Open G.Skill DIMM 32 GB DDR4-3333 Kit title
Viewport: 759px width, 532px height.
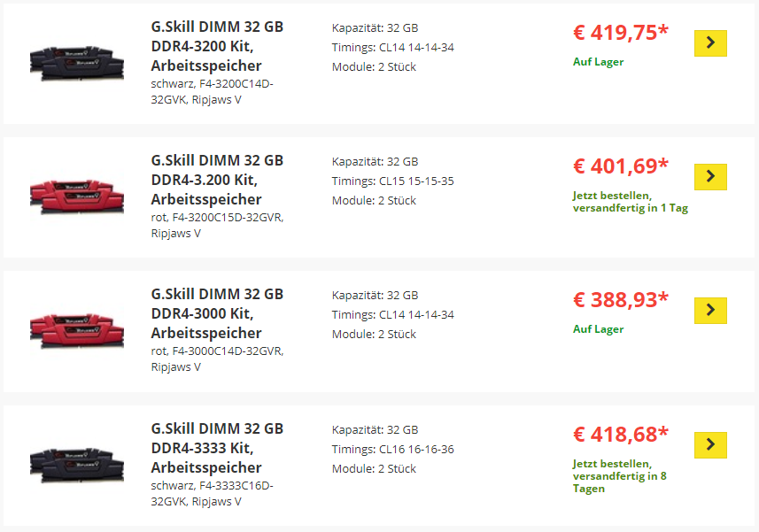coord(217,448)
